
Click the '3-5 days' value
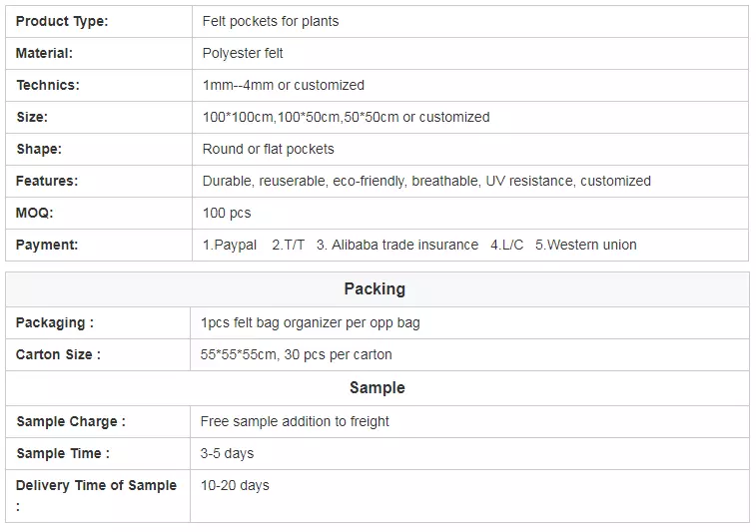pyautogui.click(x=227, y=453)
